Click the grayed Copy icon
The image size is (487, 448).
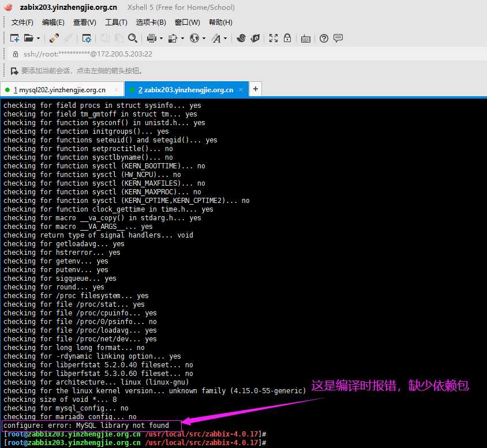105,38
